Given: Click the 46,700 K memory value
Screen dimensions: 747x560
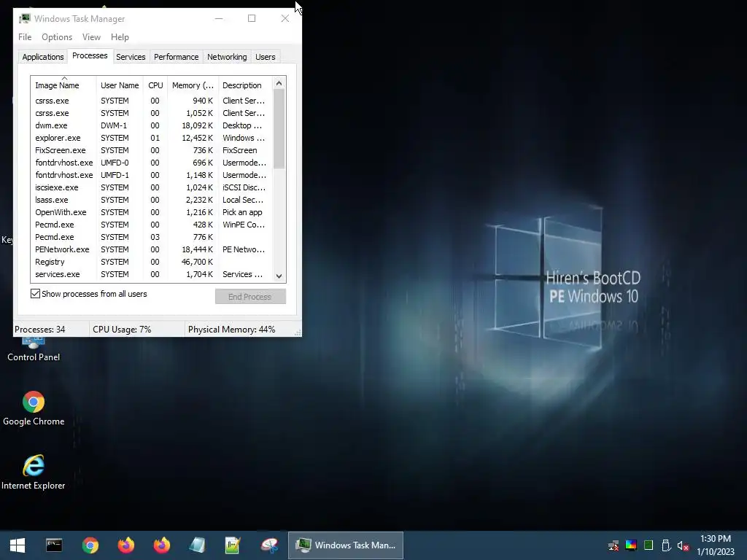Looking at the screenshot, I should (x=197, y=262).
